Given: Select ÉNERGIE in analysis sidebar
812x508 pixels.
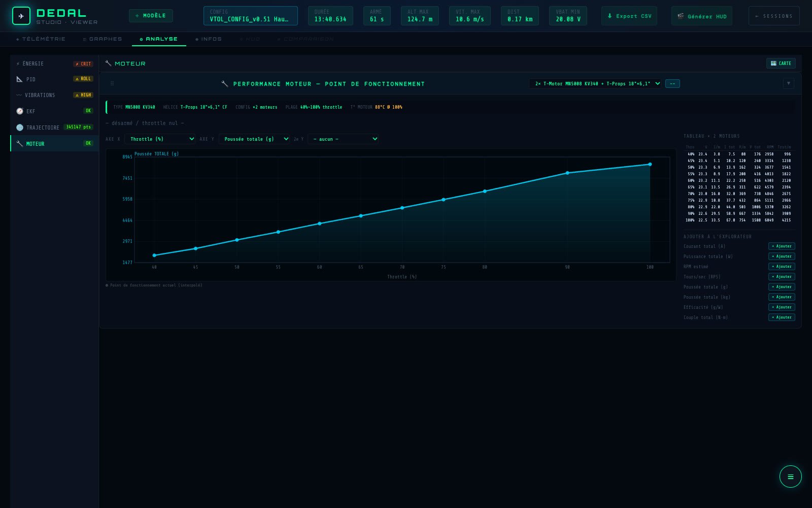Looking at the screenshot, I should click(x=54, y=63).
